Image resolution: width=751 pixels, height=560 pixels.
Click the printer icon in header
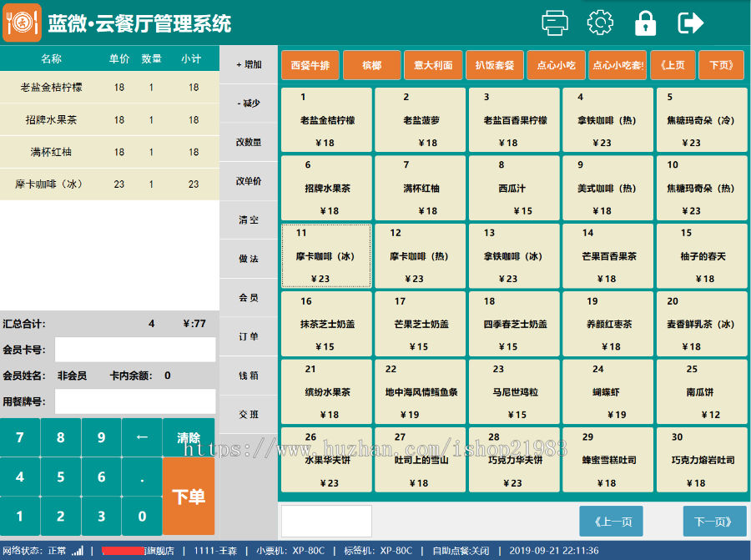click(555, 23)
